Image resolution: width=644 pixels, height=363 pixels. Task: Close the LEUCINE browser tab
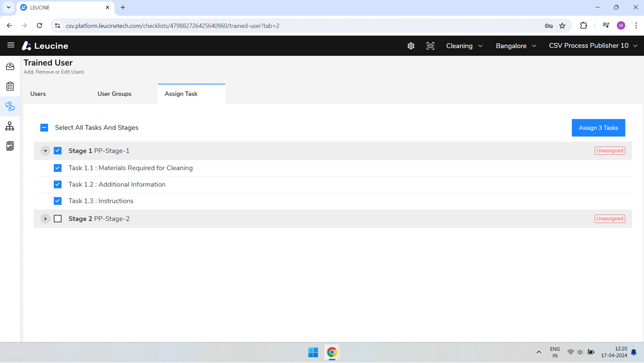[108, 8]
